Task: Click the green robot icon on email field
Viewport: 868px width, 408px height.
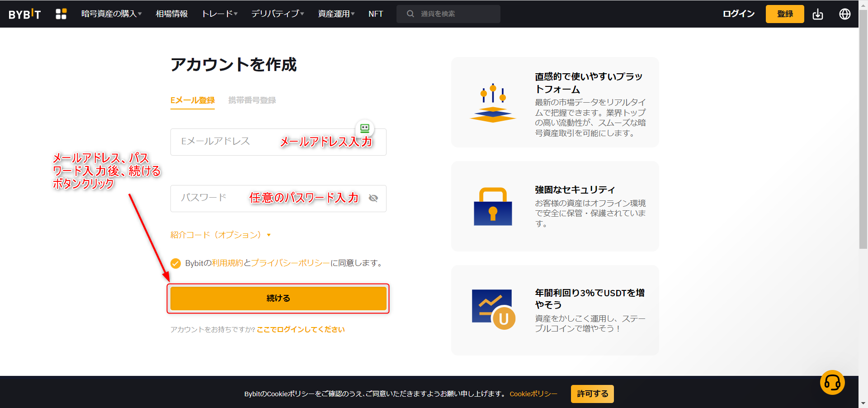Action: [x=365, y=128]
